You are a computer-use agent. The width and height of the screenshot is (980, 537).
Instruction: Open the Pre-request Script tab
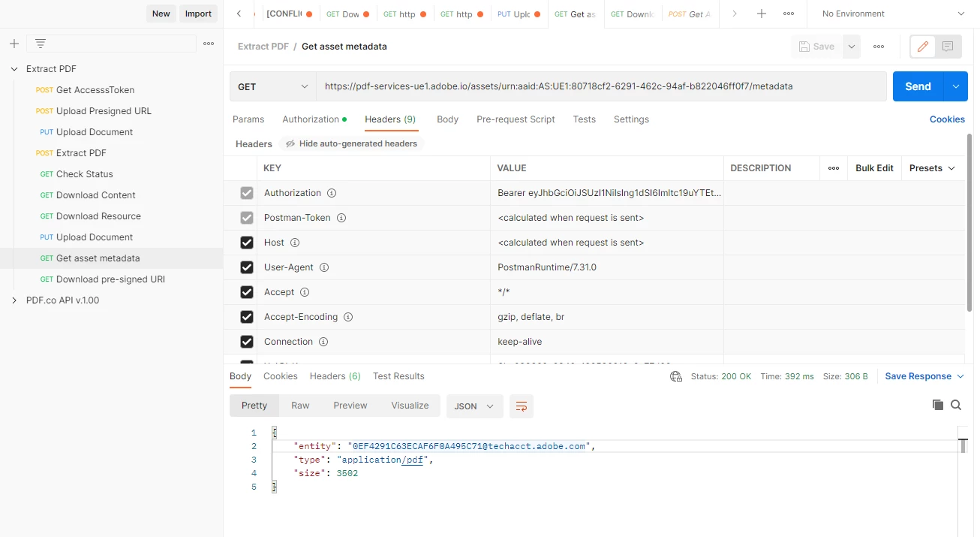click(x=516, y=119)
